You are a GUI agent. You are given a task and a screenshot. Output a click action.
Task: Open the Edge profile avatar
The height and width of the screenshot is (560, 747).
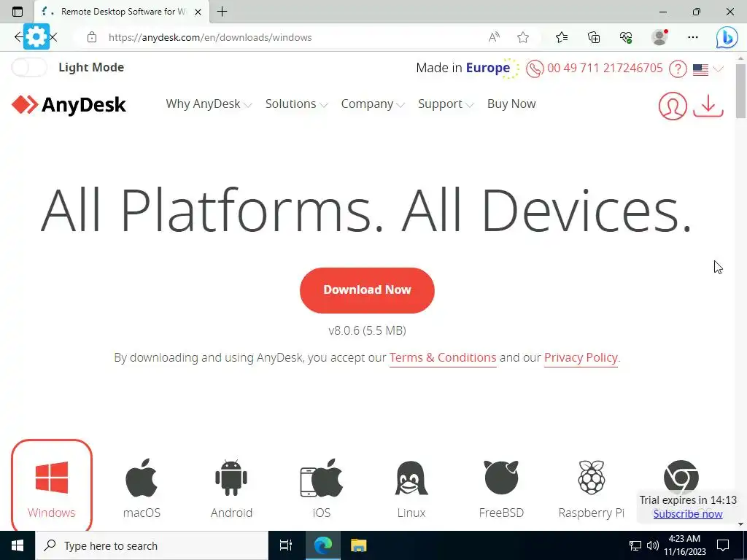click(x=659, y=37)
